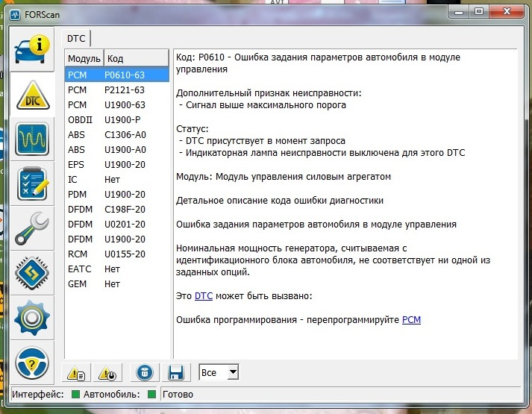Select the GEM Нет row

coord(116,283)
